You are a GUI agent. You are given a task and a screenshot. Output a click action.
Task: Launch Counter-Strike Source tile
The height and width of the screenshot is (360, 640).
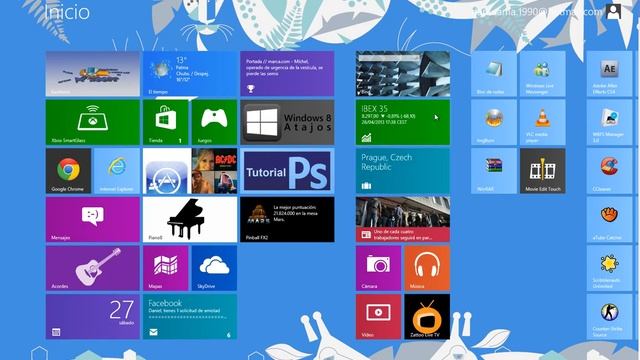click(x=609, y=317)
